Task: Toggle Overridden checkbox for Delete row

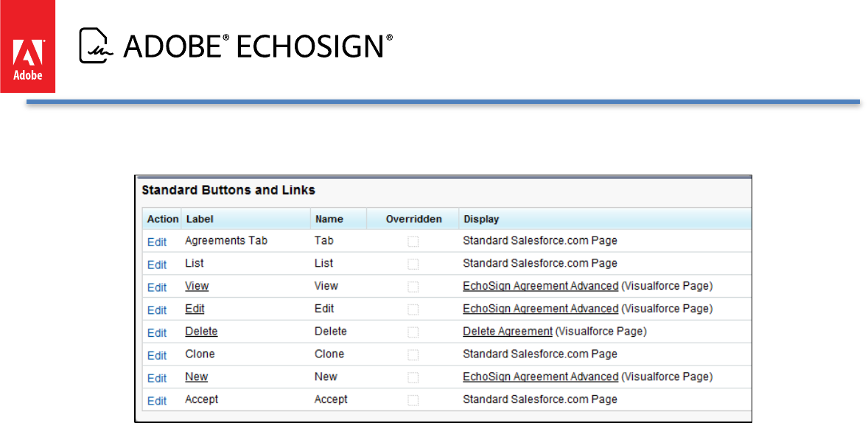Action: click(x=413, y=332)
